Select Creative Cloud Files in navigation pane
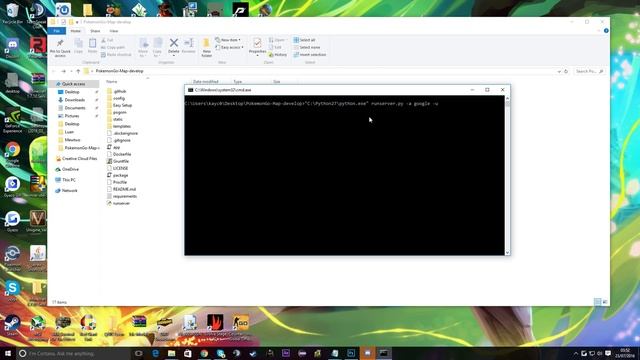Viewport: 640px width, 360px height. click(77, 158)
